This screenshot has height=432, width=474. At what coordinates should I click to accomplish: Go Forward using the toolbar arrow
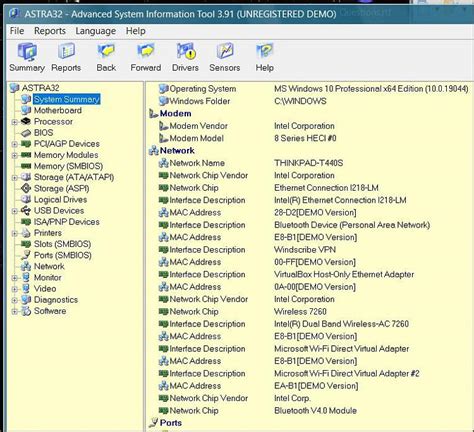tap(146, 57)
